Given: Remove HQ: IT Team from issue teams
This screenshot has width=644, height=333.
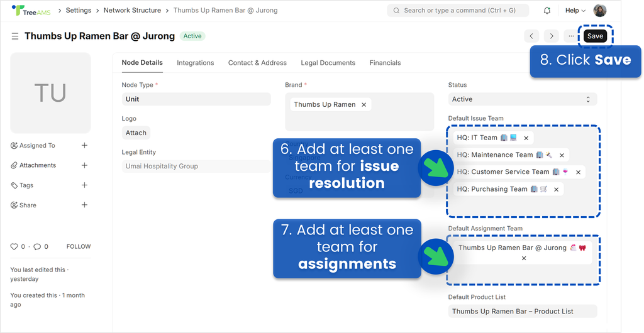Looking at the screenshot, I should click(526, 138).
